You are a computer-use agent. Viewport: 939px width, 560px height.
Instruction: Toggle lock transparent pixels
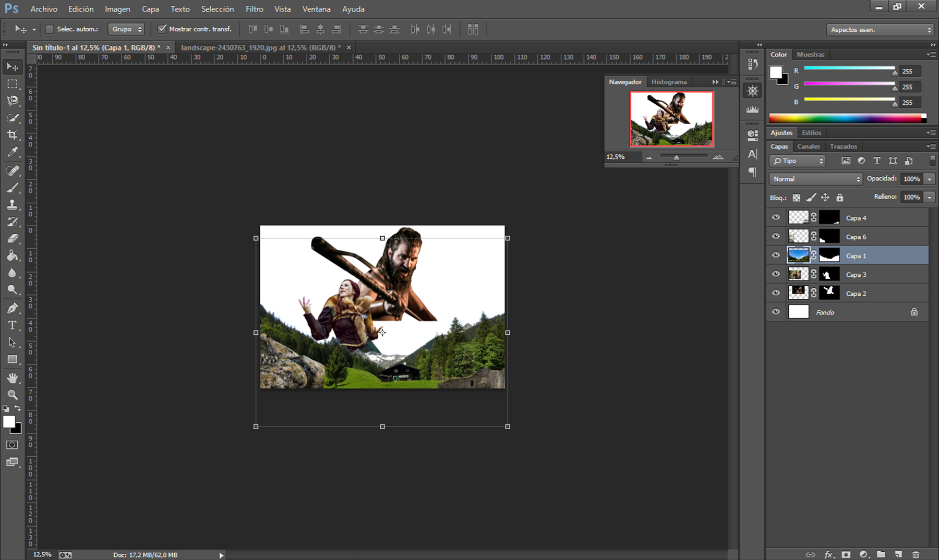pyautogui.click(x=796, y=198)
